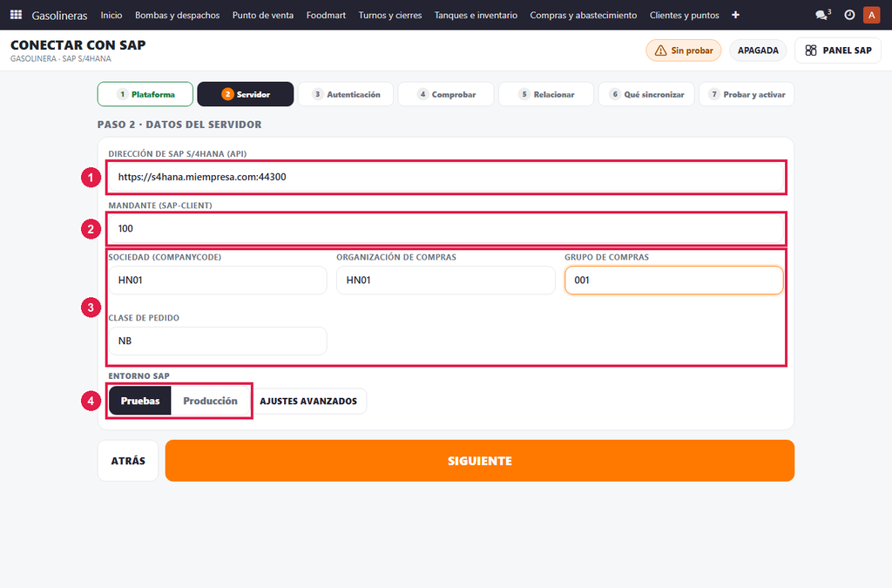
Task: Click the Gasolineras app title
Action: (60, 16)
